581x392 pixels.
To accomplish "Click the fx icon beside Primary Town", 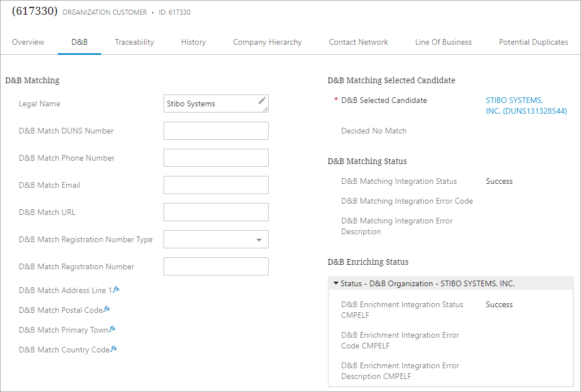I will pyautogui.click(x=112, y=329).
